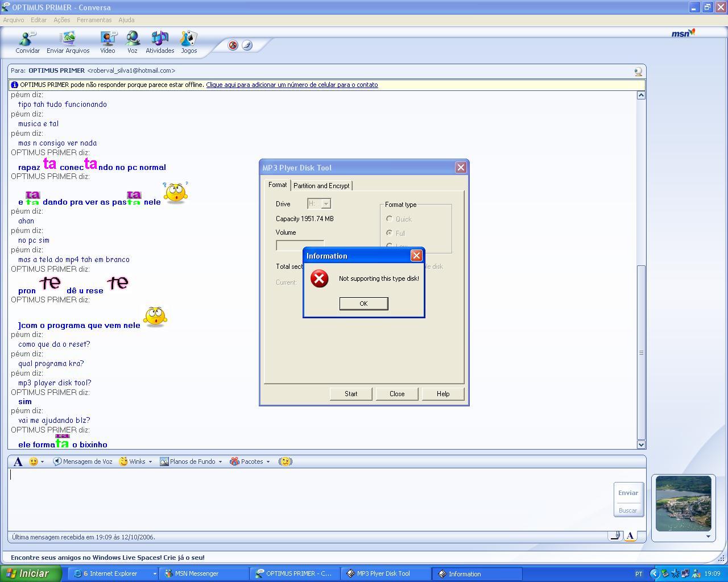Screen dimensions: 728x582
Task: Click Help button in Disk Tool
Action: tap(443, 394)
